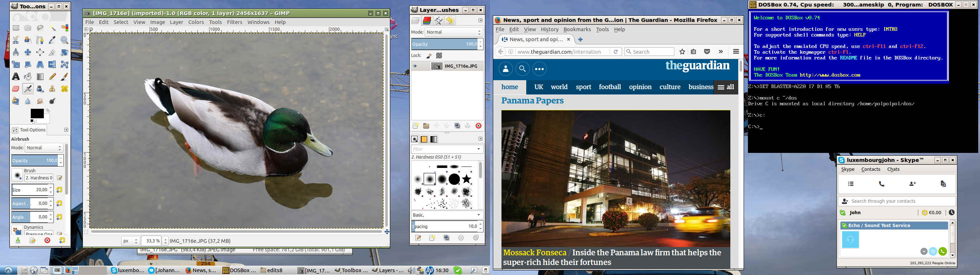The width and height of the screenshot is (980, 275).
Task: Pick the Rectangle Select tool
Action: coord(15,28)
